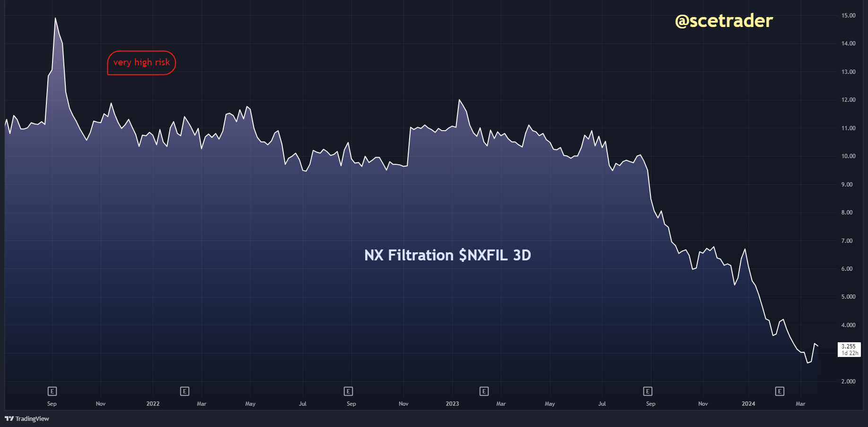Click the 7.00 price axis label
868x427 pixels.
click(847, 241)
